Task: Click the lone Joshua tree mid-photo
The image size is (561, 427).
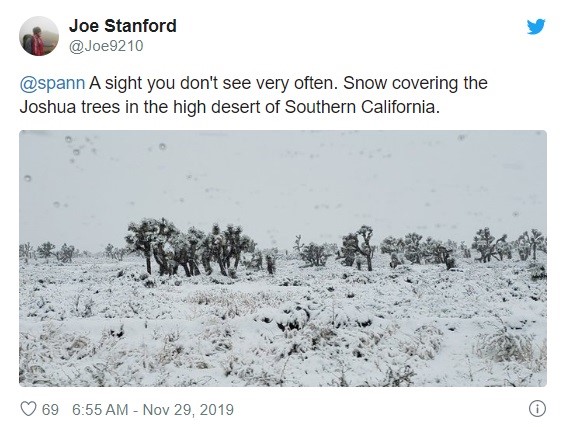Action: [x=360, y=248]
